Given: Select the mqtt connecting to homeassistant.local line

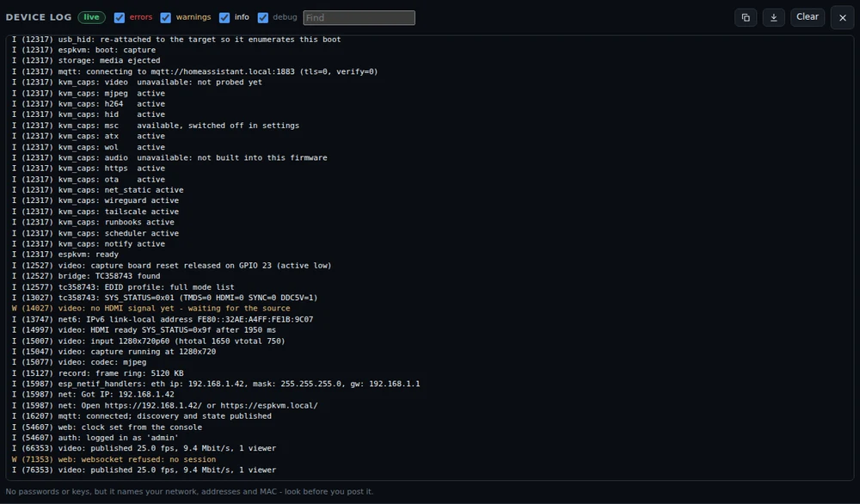Looking at the screenshot, I should [194, 71].
